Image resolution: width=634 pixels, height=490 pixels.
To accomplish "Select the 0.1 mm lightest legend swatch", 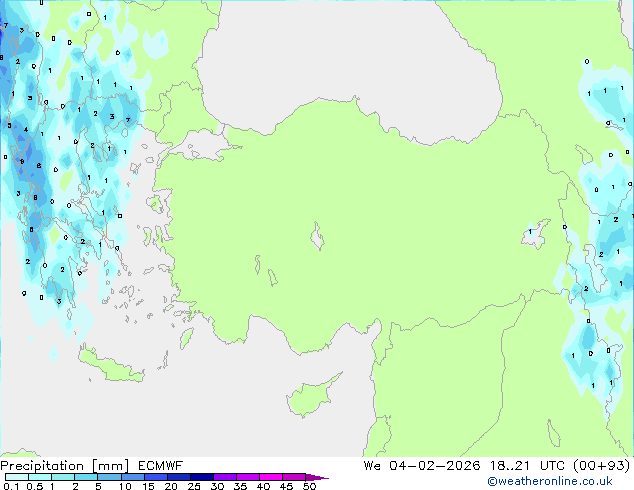I will coord(14,477).
